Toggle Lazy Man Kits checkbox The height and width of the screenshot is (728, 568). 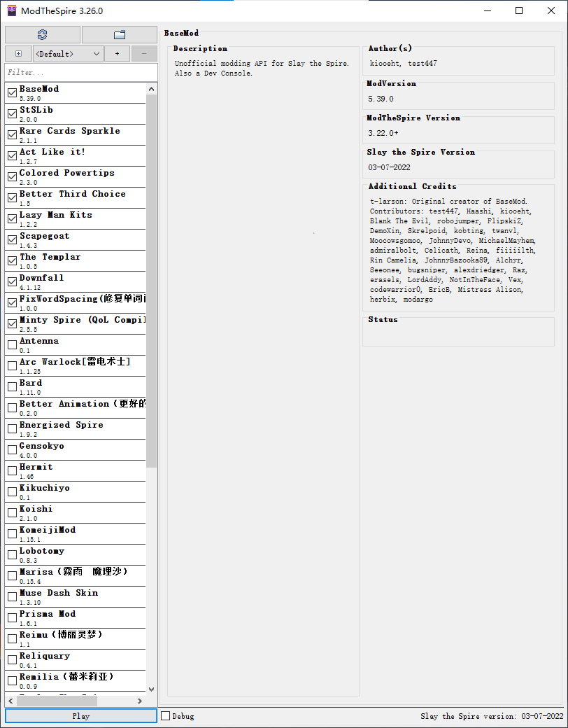coord(13,219)
